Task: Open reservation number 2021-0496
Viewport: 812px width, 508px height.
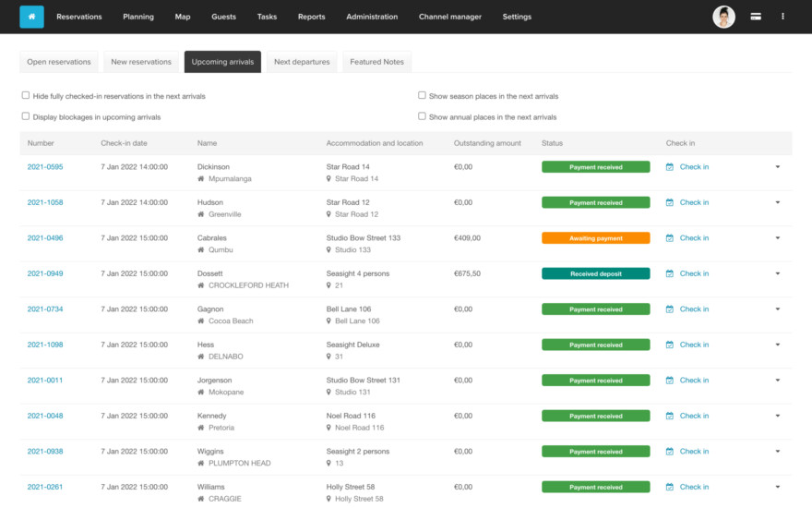Action: click(x=45, y=238)
